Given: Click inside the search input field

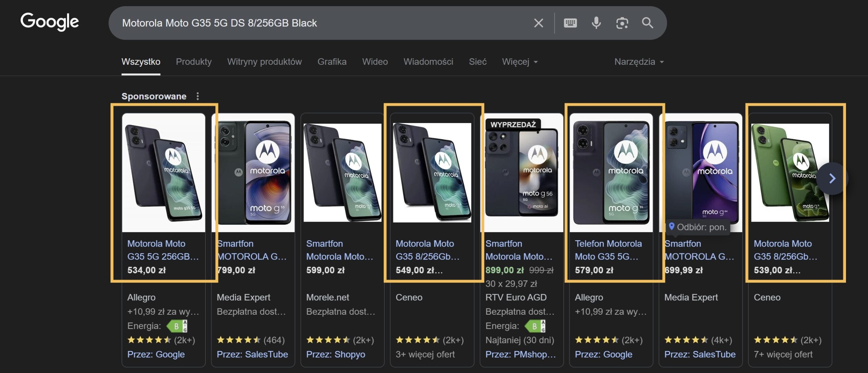Looking at the screenshot, I should tap(305, 23).
